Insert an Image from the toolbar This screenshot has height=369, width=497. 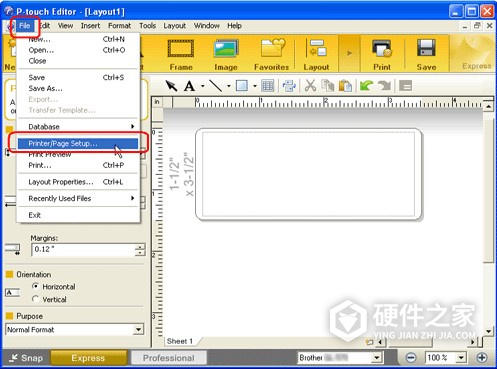coord(226,54)
